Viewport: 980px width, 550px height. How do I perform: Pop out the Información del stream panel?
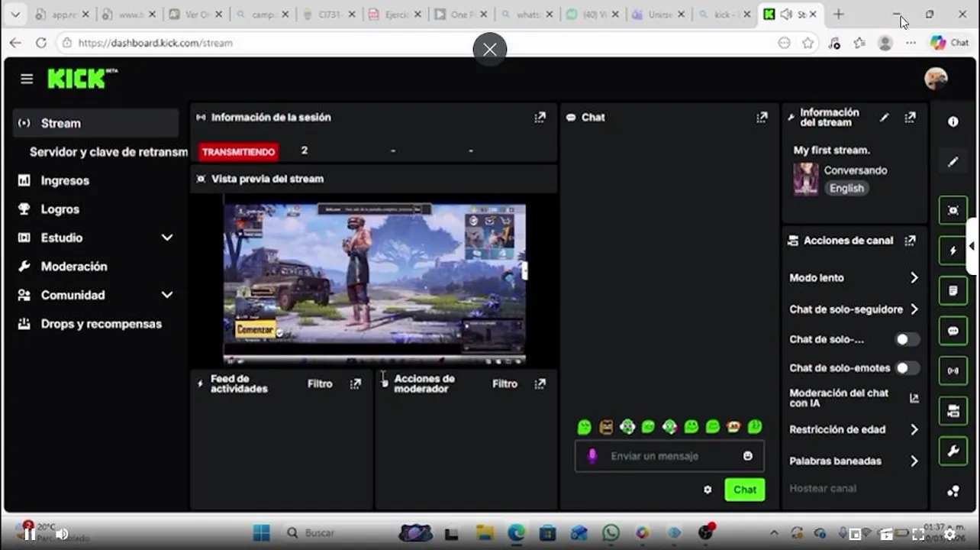coord(910,118)
